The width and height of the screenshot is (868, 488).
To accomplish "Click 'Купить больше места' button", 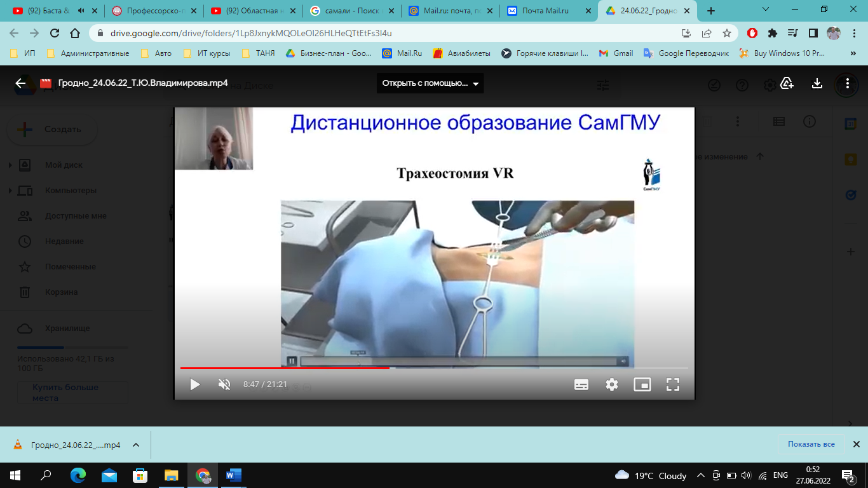I will click(72, 393).
